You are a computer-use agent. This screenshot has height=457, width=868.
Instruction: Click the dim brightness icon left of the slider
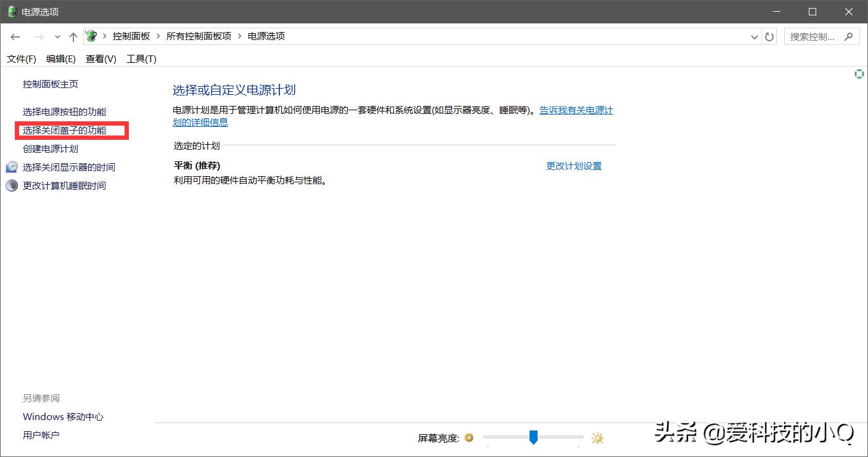tap(469, 438)
